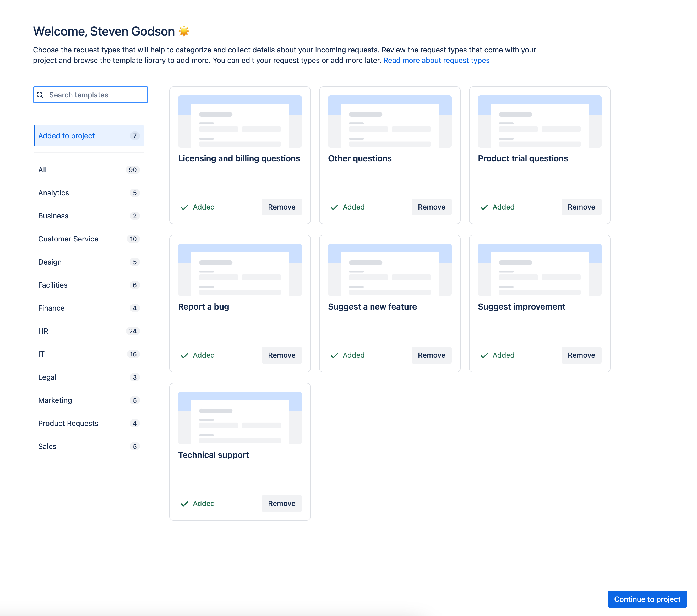Image resolution: width=697 pixels, height=616 pixels.
Task: Remove the Other questions request type
Action: (x=431, y=207)
